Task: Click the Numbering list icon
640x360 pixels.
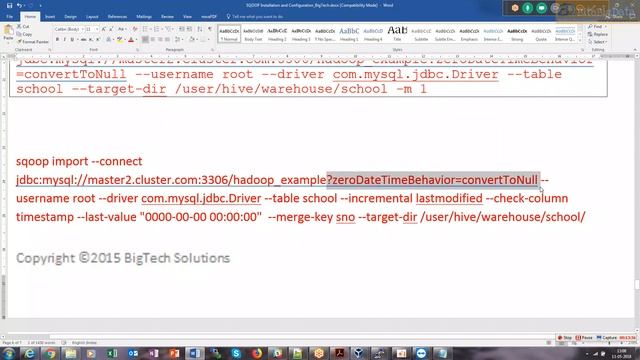Action: tap(157, 29)
